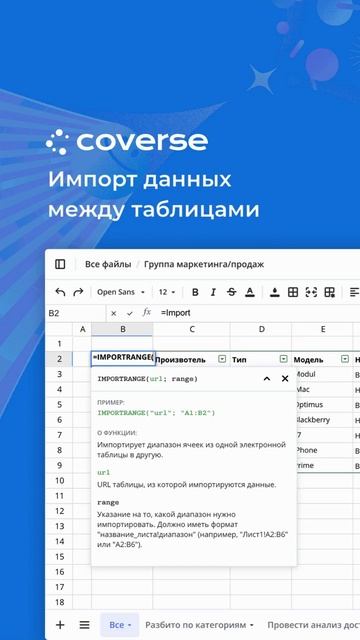This screenshot has width=360, height=640.
Task: Select column E header
Action: tap(322, 329)
